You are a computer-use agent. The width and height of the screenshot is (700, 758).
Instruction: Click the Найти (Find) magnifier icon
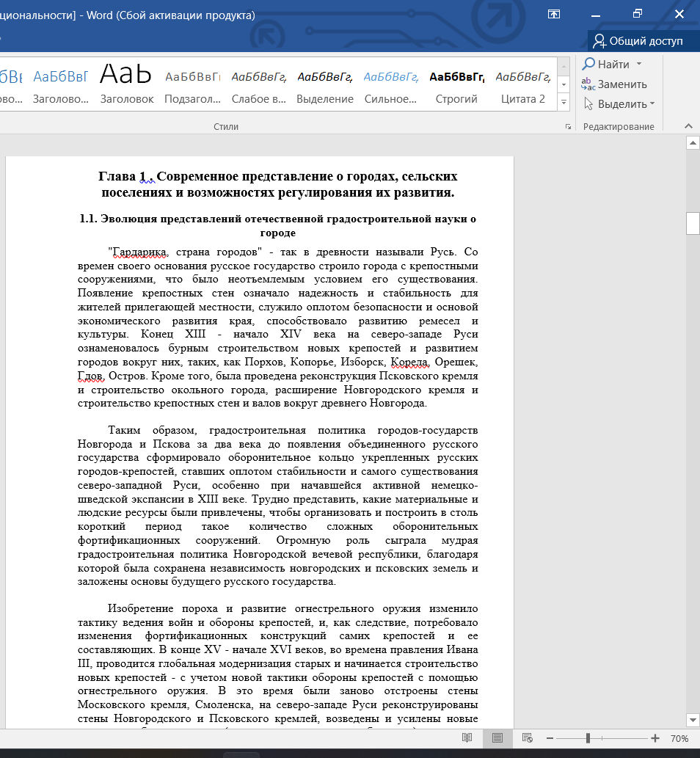tap(588, 65)
